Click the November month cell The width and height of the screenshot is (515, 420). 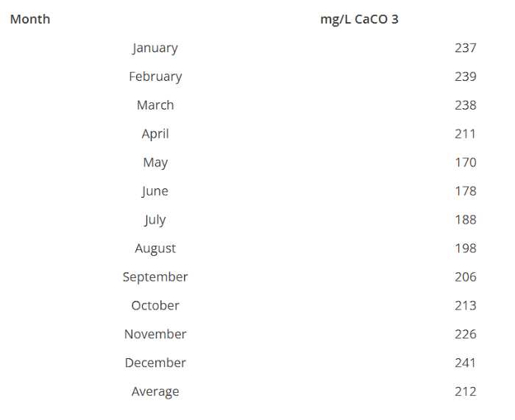click(155, 334)
